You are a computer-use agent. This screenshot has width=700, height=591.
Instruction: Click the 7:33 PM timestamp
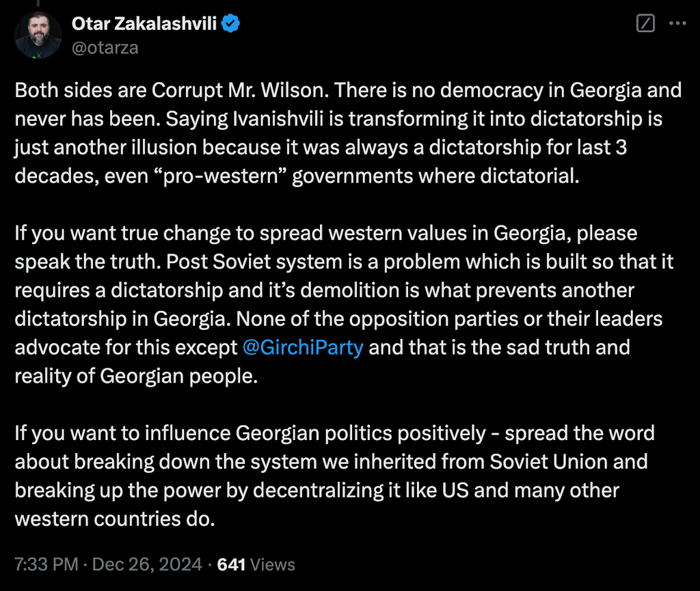(x=48, y=565)
